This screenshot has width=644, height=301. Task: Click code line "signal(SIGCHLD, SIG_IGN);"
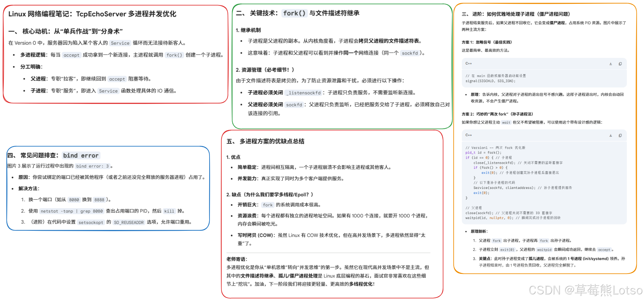point(490,81)
